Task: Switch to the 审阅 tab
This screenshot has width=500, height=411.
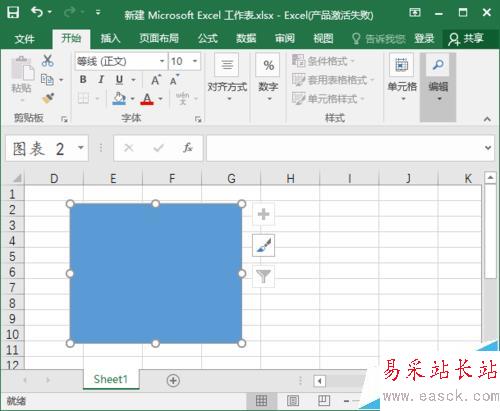Action: pyautogui.click(x=285, y=39)
